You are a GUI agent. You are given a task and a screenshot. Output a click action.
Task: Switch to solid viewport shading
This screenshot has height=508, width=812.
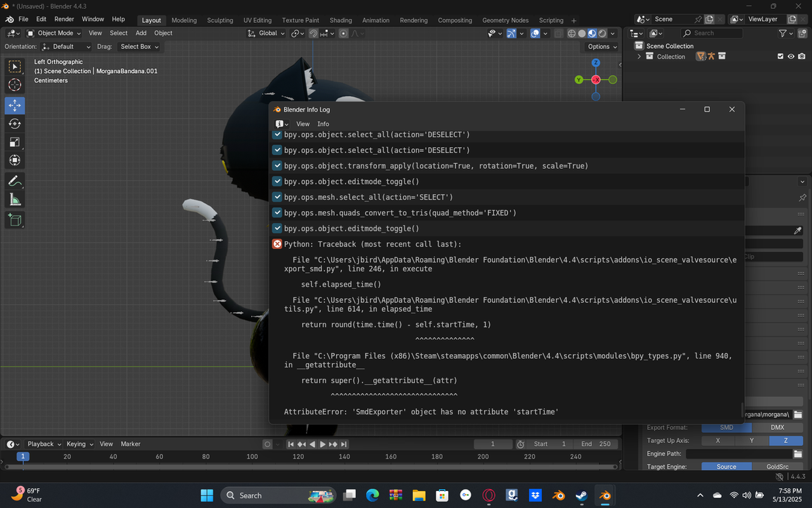point(582,33)
